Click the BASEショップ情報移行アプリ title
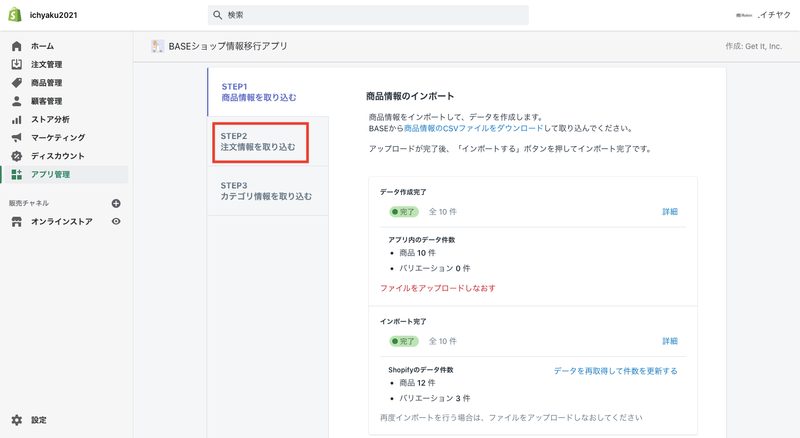This screenshot has height=438, width=800. [x=228, y=46]
